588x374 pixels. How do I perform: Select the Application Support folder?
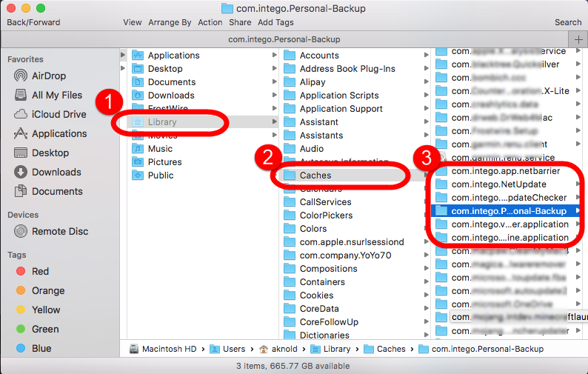click(x=333, y=108)
